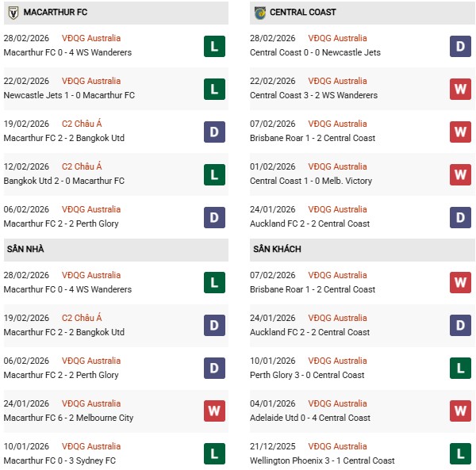Screen dimensions: 476x470
Task: Open C2 Châu Á league link dated 12/02/2026
Action: click(82, 166)
